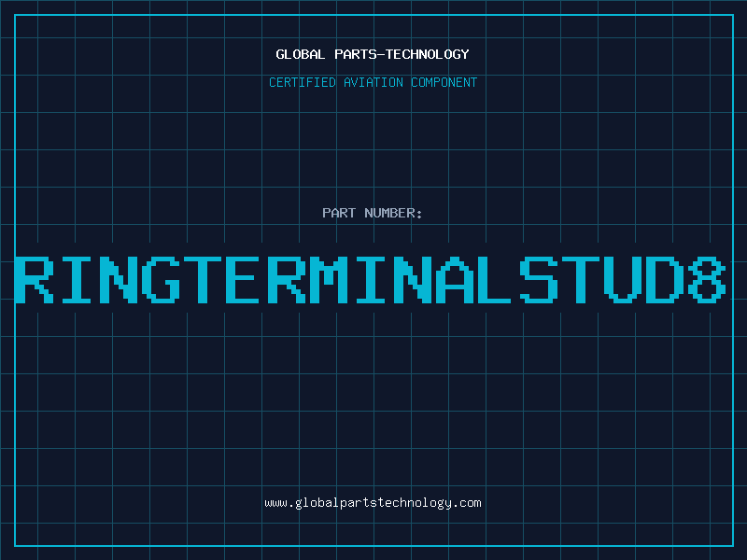Viewport: 747px width, 560px height.
Task: Open the www.globalpartstechnology.com link
Action: coord(373,503)
